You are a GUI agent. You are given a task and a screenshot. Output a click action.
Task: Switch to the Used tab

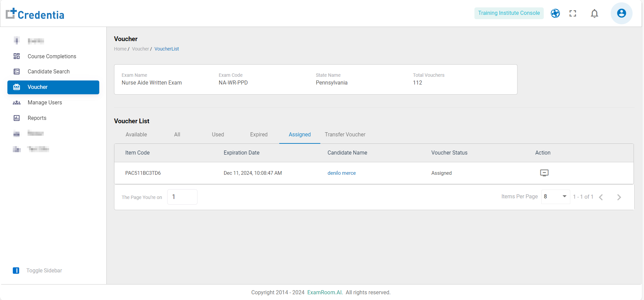(218, 134)
